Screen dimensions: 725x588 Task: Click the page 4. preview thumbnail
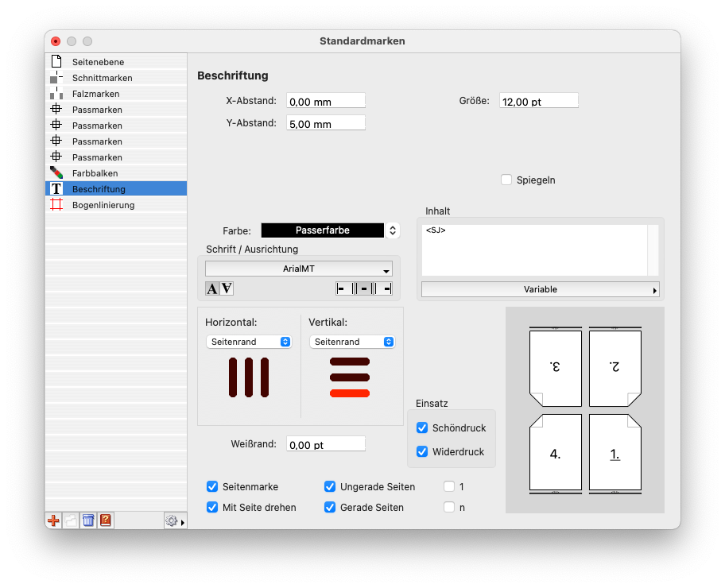point(556,452)
